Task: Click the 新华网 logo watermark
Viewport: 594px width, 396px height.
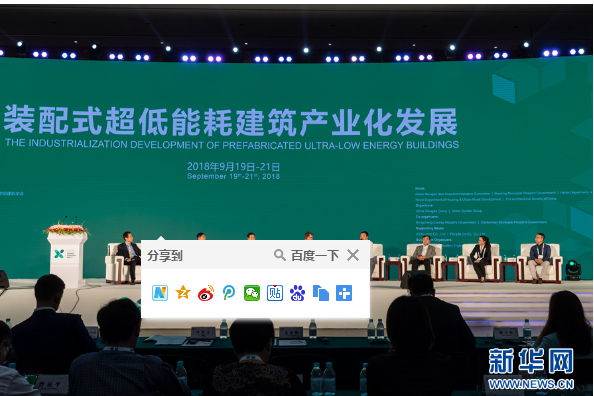Action: (530, 362)
